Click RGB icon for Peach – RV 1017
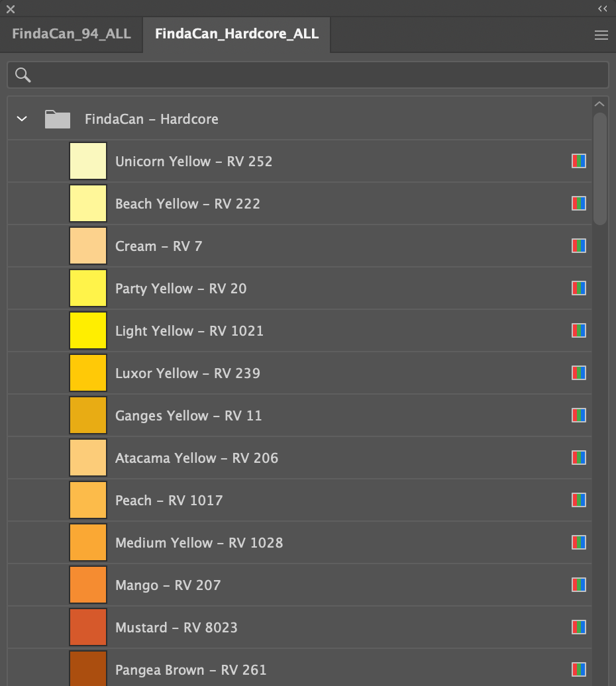616x686 pixels. click(x=579, y=500)
